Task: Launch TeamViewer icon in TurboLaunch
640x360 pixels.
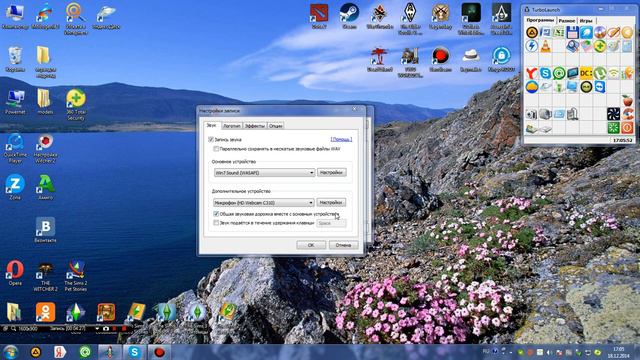Action: click(600, 87)
